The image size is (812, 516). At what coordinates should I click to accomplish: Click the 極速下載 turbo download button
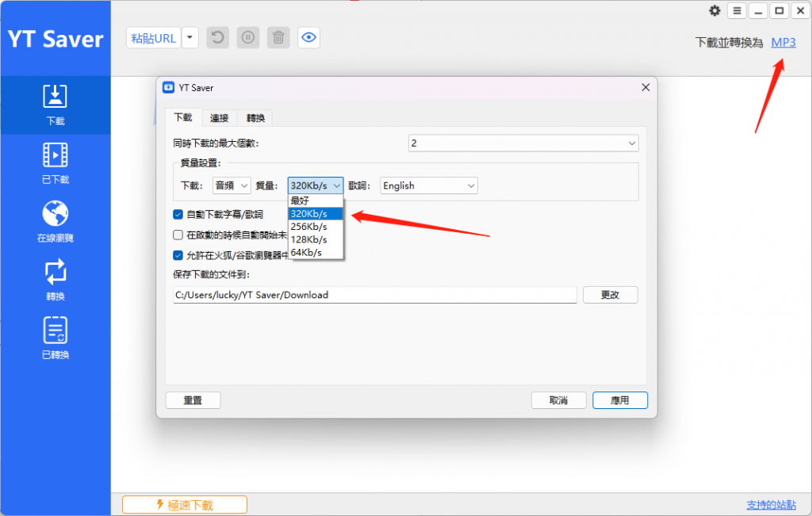[185, 505]
